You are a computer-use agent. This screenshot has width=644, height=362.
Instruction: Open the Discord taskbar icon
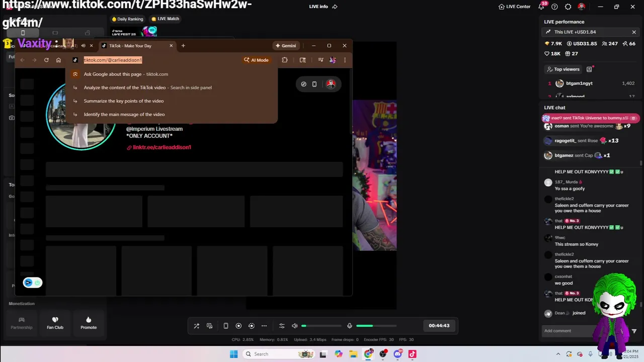click(x=397, y=354)
